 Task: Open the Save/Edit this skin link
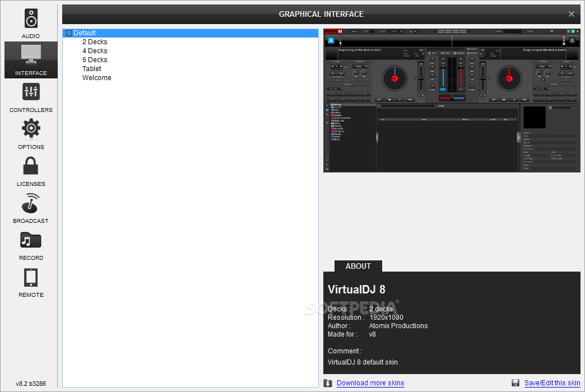point(552,383)
